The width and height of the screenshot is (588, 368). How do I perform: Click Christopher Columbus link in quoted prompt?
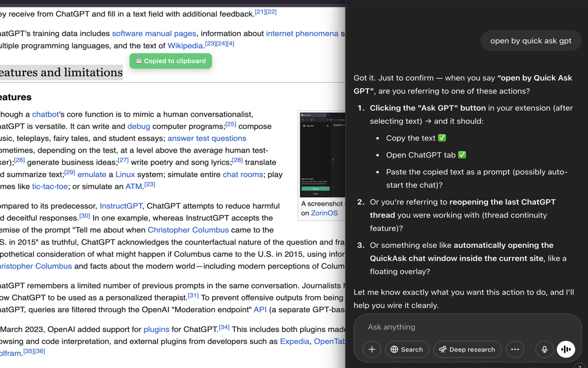[x=188, y=230]
